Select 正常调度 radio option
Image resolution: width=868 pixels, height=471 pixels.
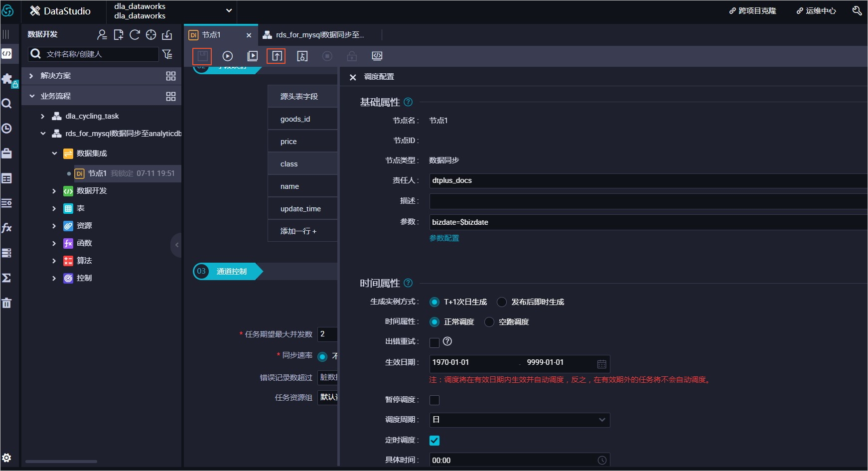pyautogui.click(x=434, y=322)
